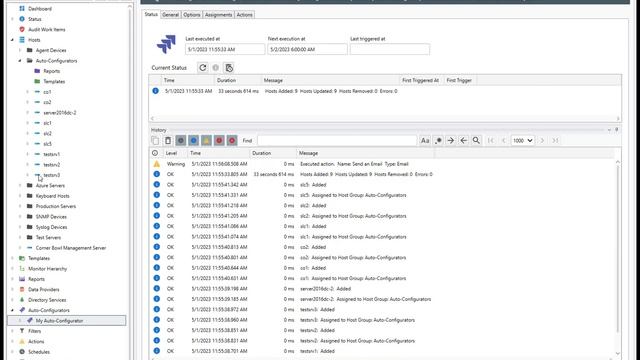Click the Directory Services icon

[x=22, y=300]
